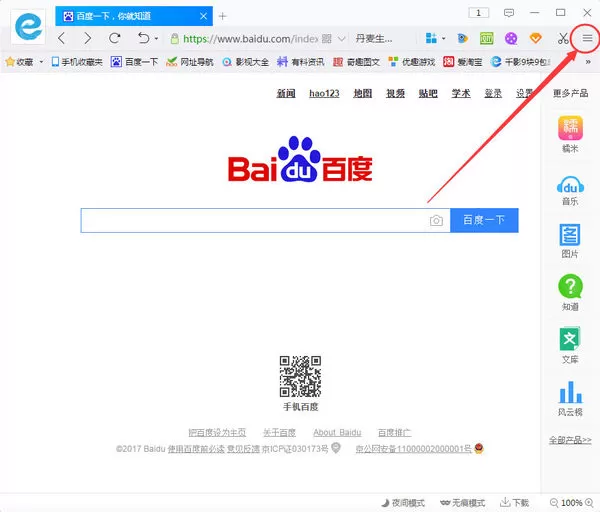Click 百度推广 link
600x512 pixels.
pyautogui.click(x=395, y=432)
